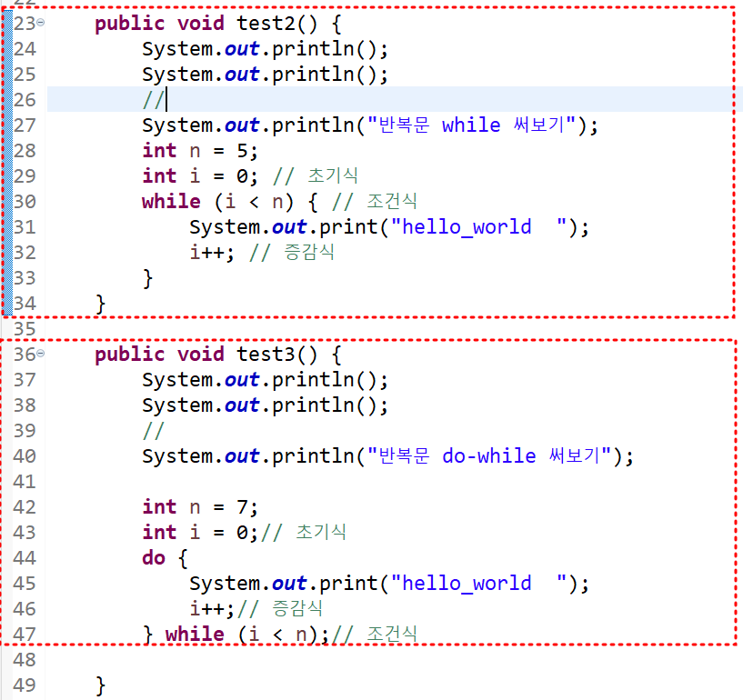Click the '초기식' comment on line 29
Screen dimensions: 743x700
(x=316, y=175)
